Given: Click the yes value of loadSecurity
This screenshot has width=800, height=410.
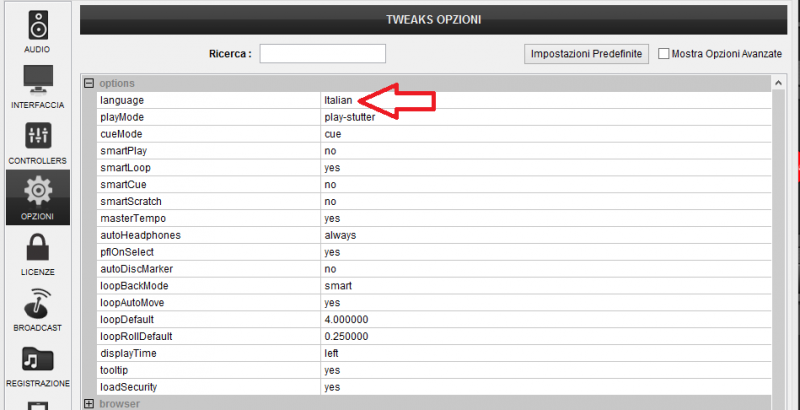Looking at the screenshot, I should point(332,387).
